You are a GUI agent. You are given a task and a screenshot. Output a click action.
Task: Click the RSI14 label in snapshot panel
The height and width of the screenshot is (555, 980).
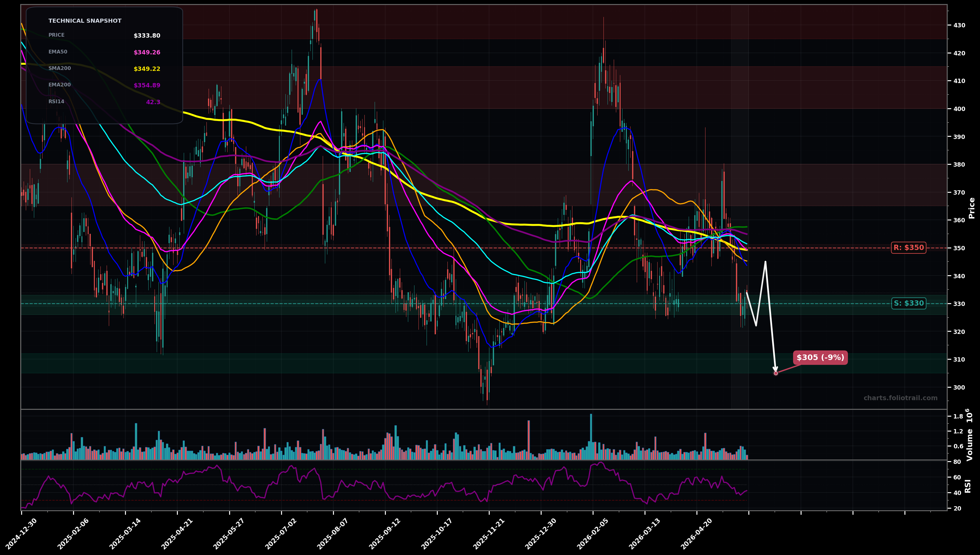[x=56, y=101]
